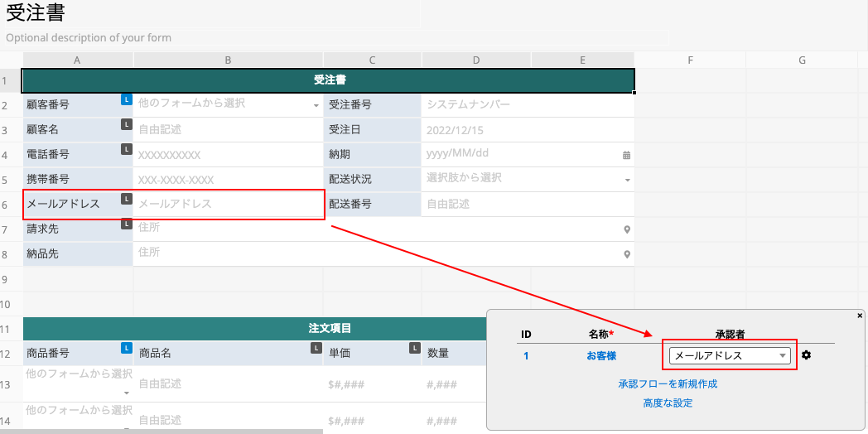Viewport: 868px width, 434px height.
Task: Open 高度な設定 link
Action: coord(667,403)
